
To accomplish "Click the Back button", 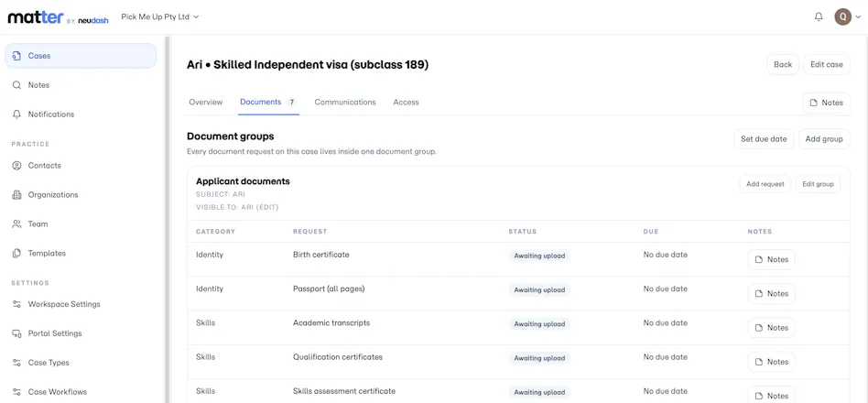I will click(783, 65).
